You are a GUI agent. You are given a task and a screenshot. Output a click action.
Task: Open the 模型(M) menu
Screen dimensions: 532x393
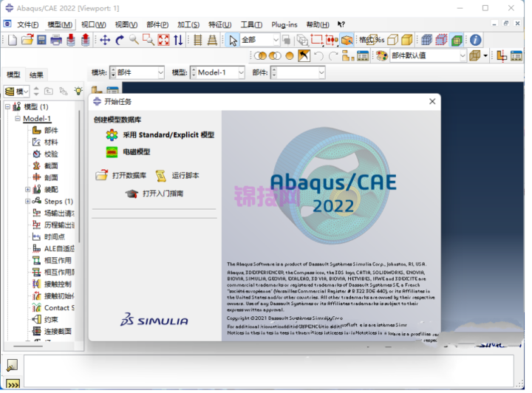60,24
